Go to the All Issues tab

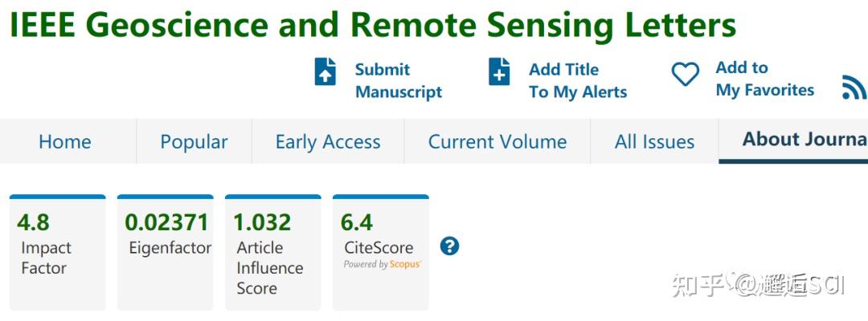point(654,142)
